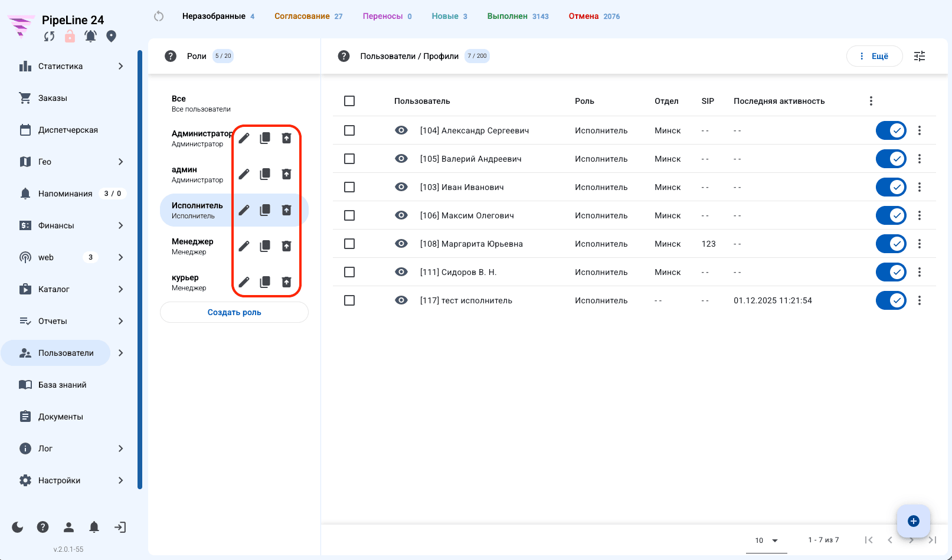This screenshot has width=952, height=560.
Task: Expand the Каталог section chevron
Action: tap(120, 289)
